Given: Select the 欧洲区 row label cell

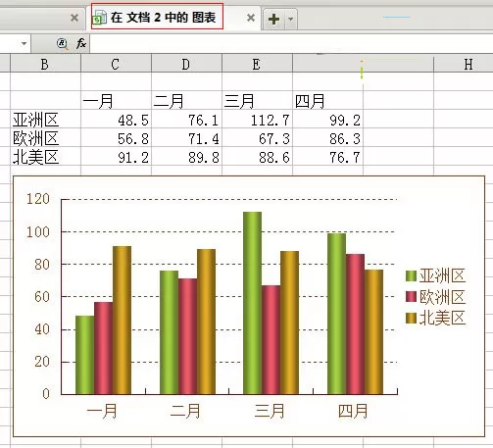Looking at the screenshot, I should click(x=45, y=137).
